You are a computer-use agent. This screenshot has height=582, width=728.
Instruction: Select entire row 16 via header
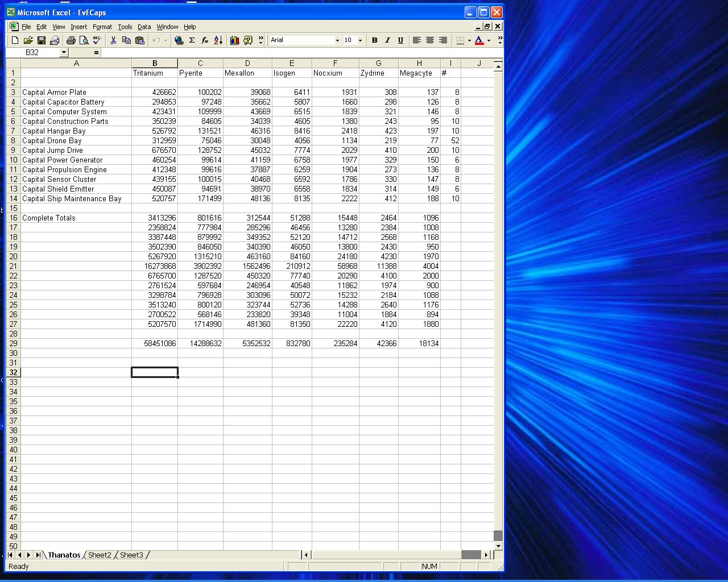click(x=13, y=218)
